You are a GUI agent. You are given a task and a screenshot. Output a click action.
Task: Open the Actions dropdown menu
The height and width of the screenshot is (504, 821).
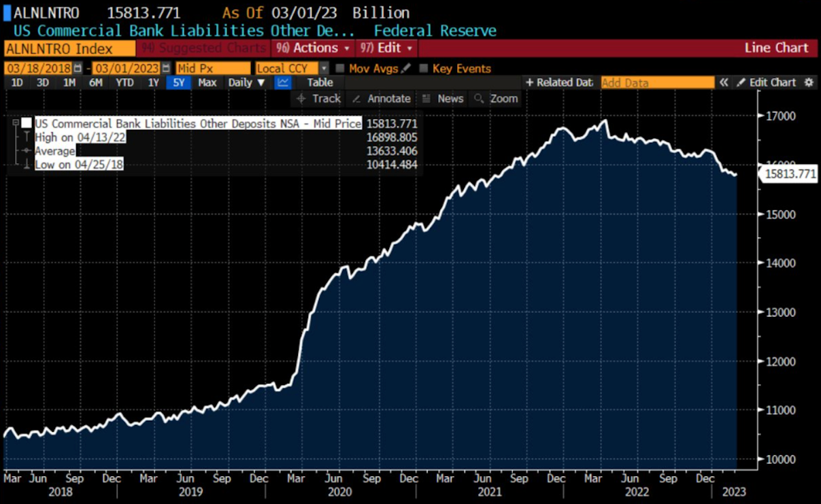coord(313,48)
